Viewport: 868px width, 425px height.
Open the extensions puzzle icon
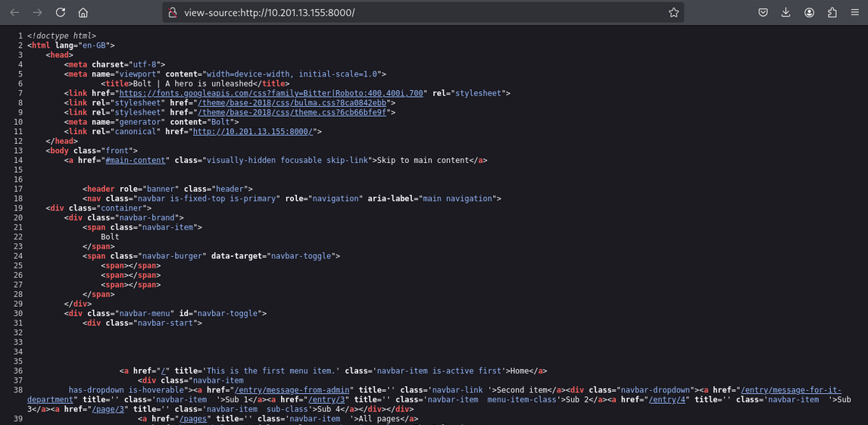pyautogui.click(x=832, y=13)
